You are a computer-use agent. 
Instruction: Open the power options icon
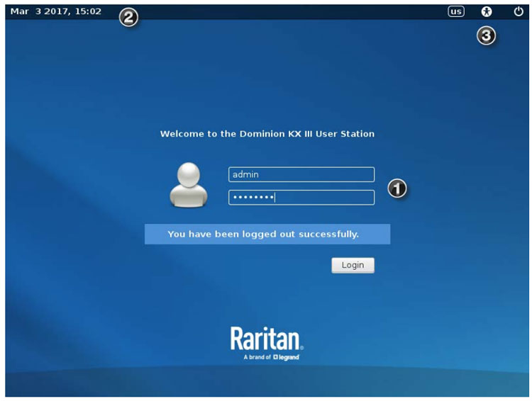[519, 11]
